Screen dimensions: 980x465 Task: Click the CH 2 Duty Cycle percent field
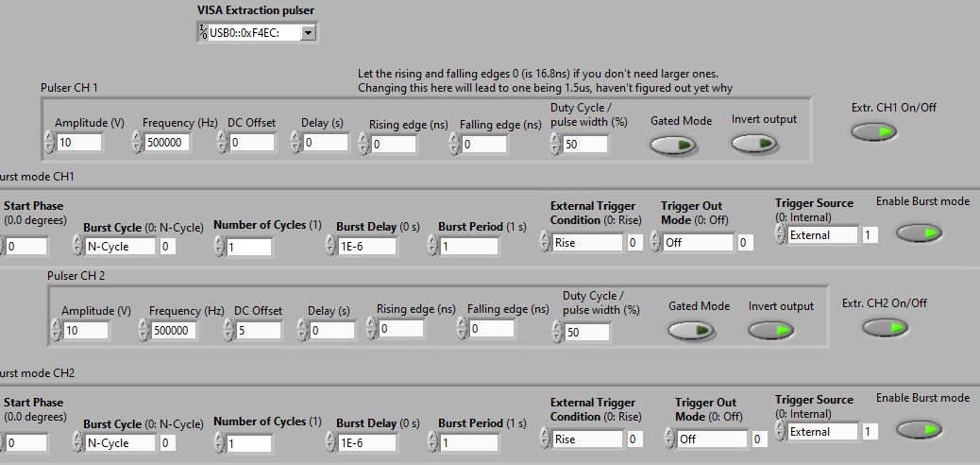[x=587, y=333]
